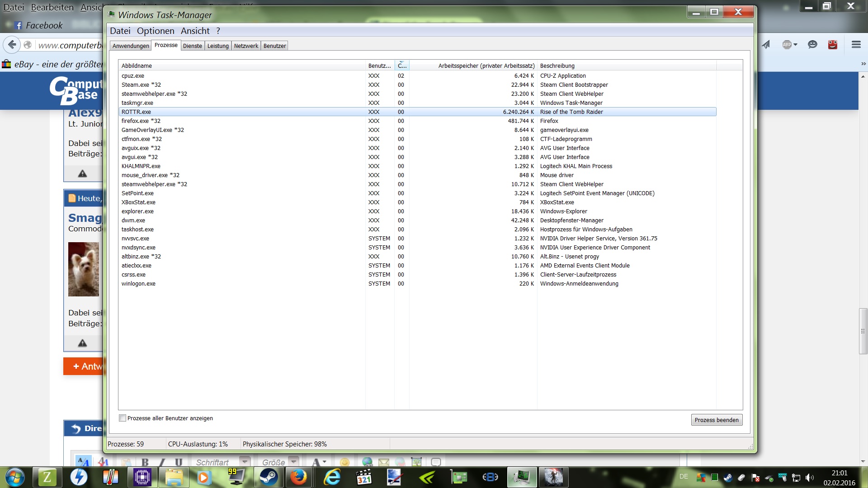Enable 'Prozesse aller Benutzer anzeigen' checkbox
The height and width of the screenshot is (488, 868).
pos(123,418)
